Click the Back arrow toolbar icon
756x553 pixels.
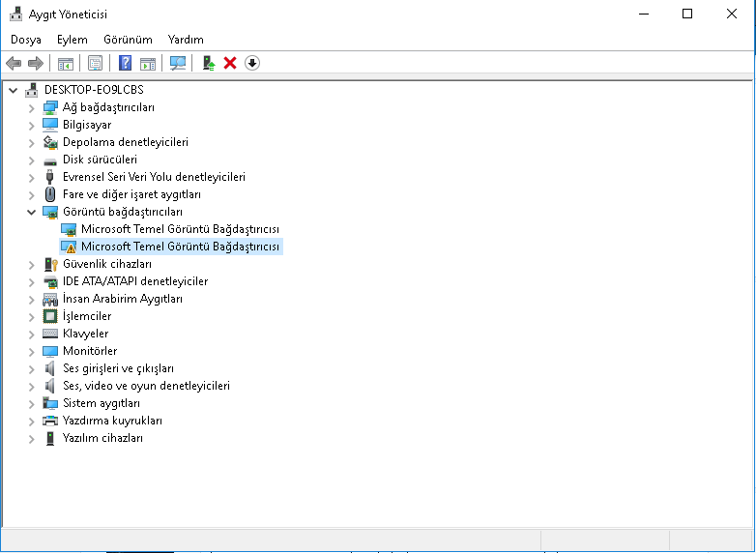point(14,63)
